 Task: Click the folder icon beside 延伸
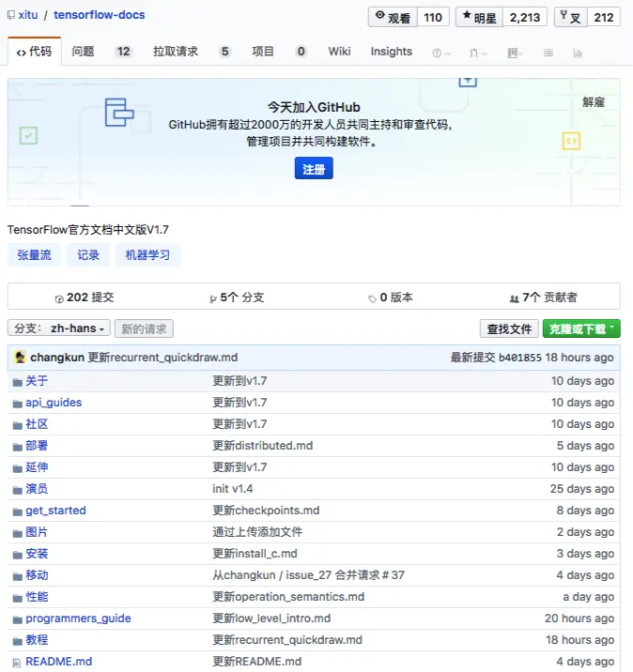point(17,469)
